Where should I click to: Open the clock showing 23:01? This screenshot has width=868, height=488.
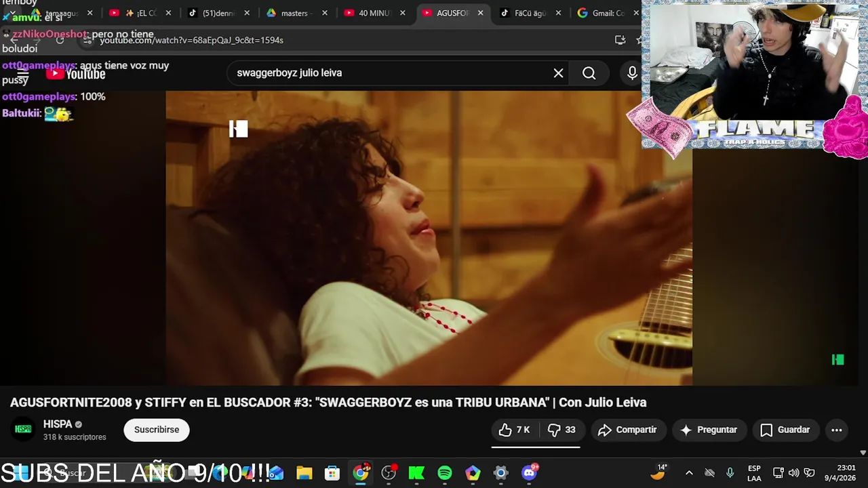840,473
